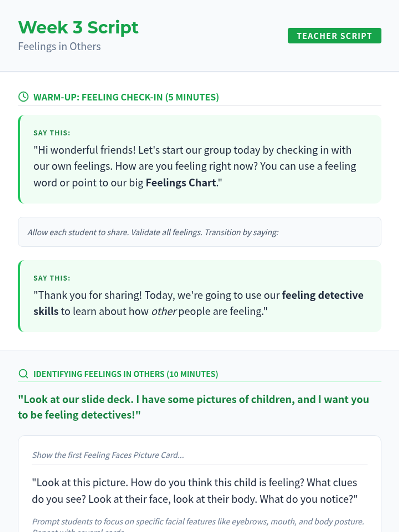Click the Warm-Up: Feeling Check-In heading
Viewport: 399px width, 532px height.
click(126, 97)
